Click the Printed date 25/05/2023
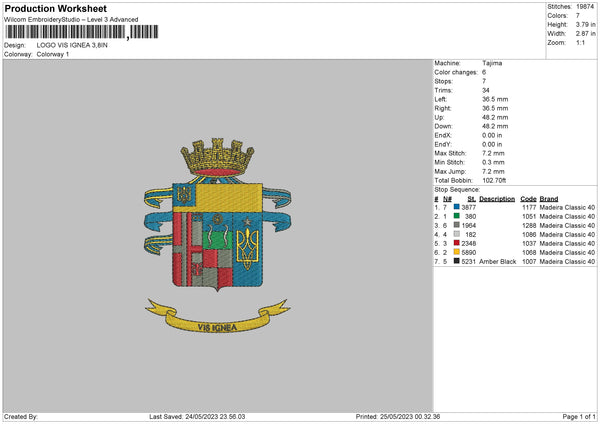 (396, 417)
